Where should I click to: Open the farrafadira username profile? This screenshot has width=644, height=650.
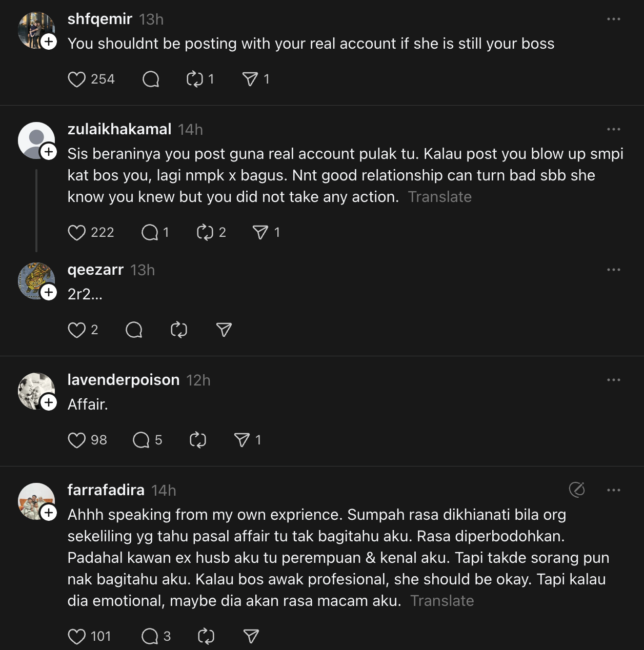(106, 490)
